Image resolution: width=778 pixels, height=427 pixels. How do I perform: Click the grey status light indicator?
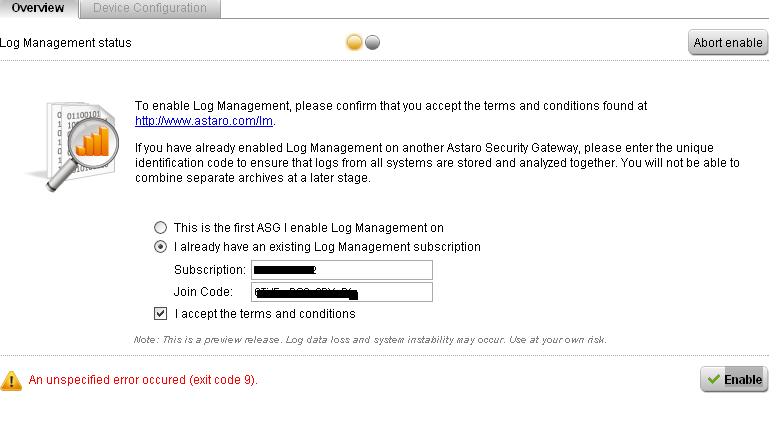point(373,42)
